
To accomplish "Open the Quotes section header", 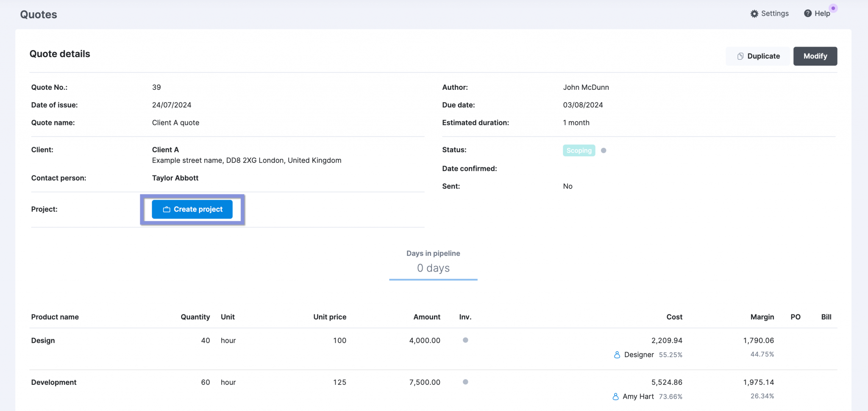I will (39, 14).
